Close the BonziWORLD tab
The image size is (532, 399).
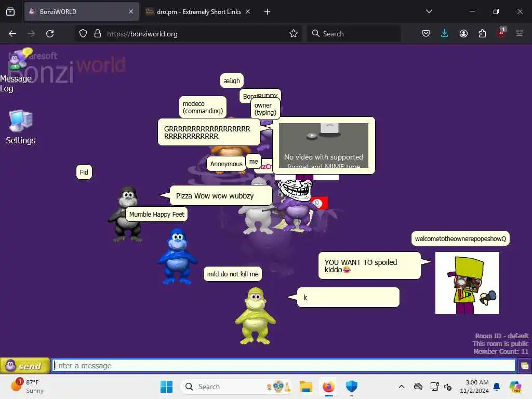click(x=130, y=11)
